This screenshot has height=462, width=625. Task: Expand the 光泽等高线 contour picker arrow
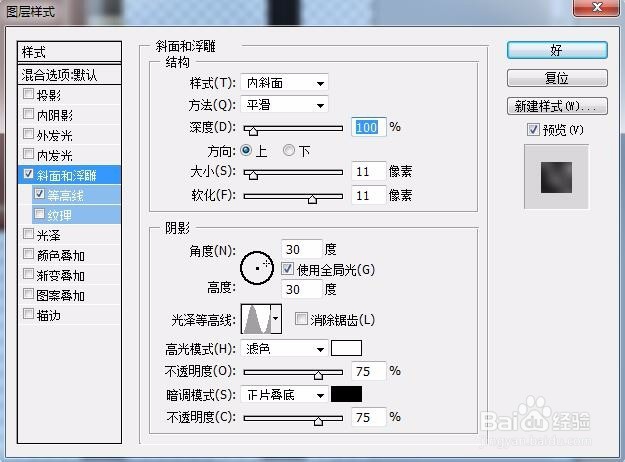coord(276,319)
